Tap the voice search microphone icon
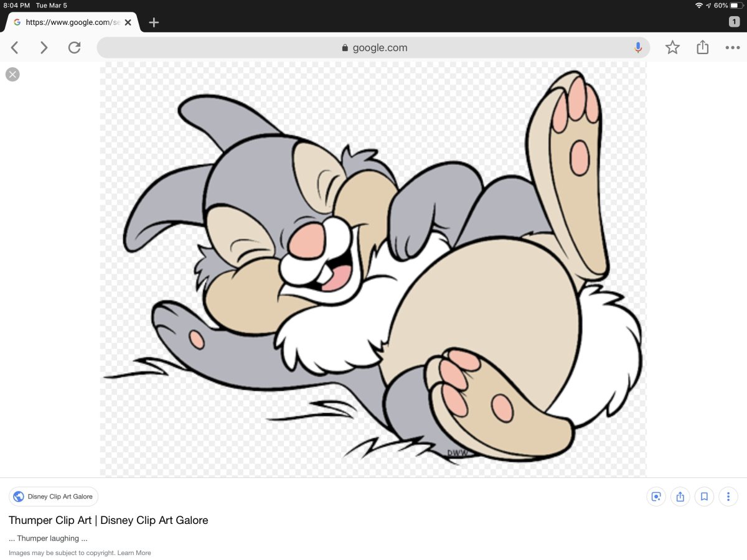The width and height of the screenshot is (747, 560). point(638,47)
